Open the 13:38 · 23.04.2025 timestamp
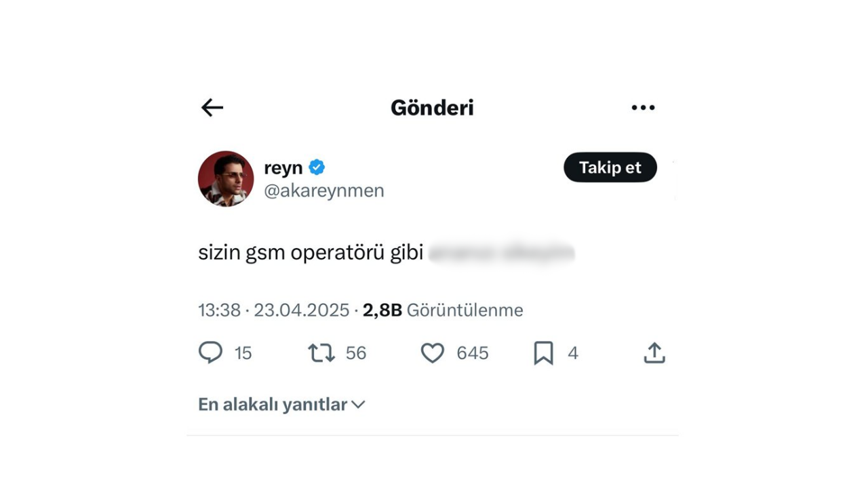 [274, 310]
